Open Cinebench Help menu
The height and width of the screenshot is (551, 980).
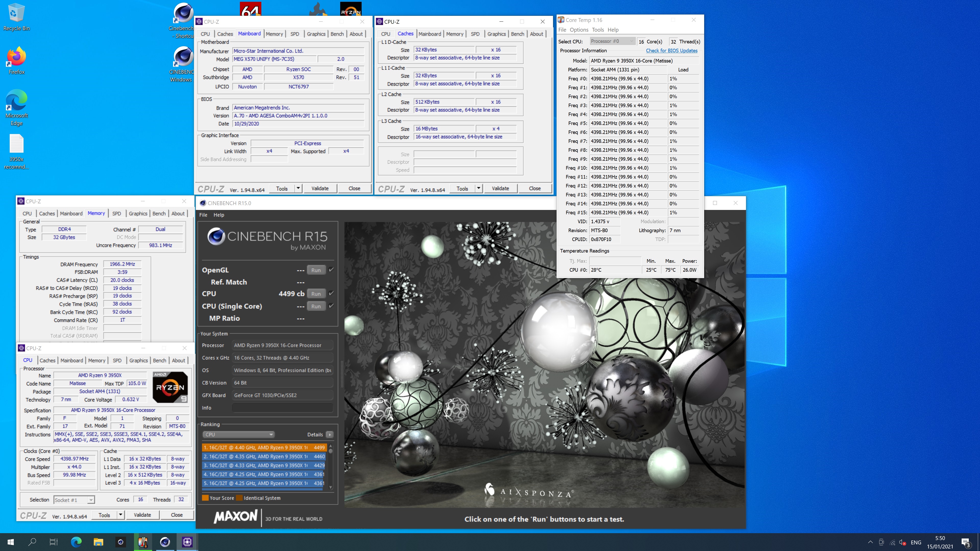[x=219, y=215]
